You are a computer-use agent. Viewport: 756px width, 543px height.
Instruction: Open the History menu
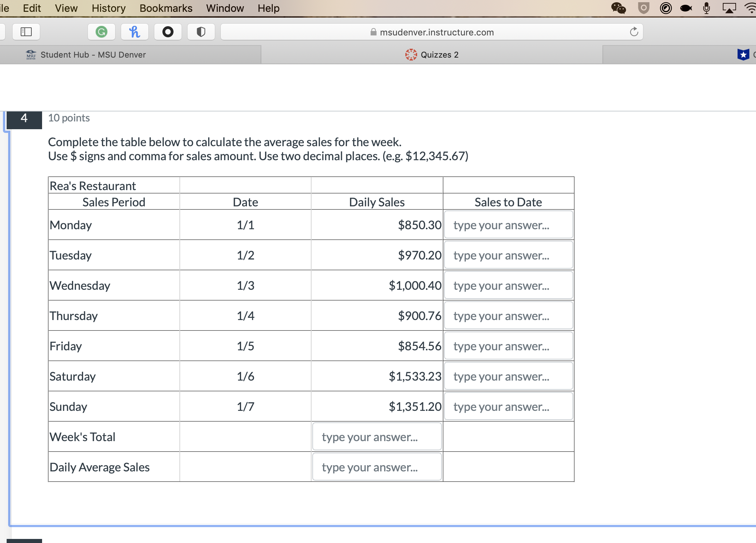point(108,8)
